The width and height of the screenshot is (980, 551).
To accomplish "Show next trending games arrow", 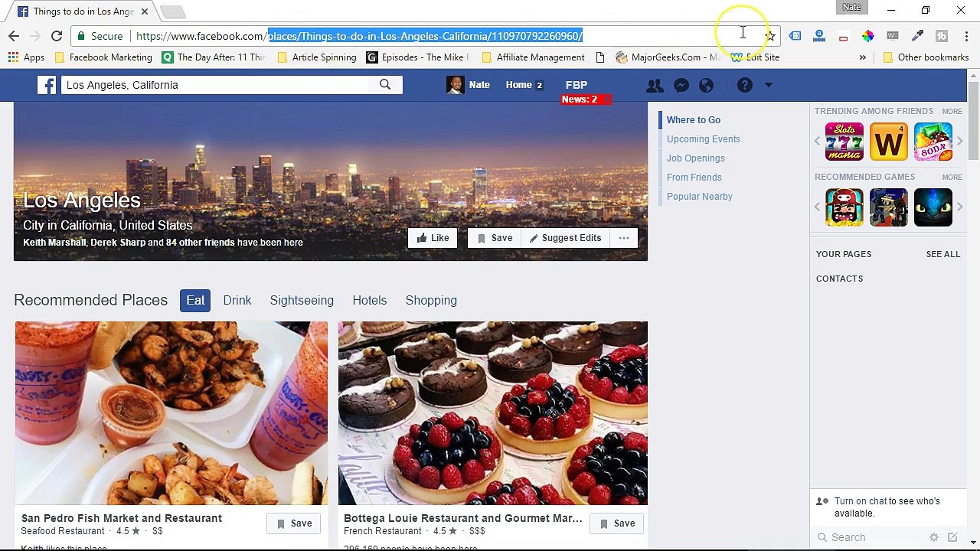I will pos(959,142).
